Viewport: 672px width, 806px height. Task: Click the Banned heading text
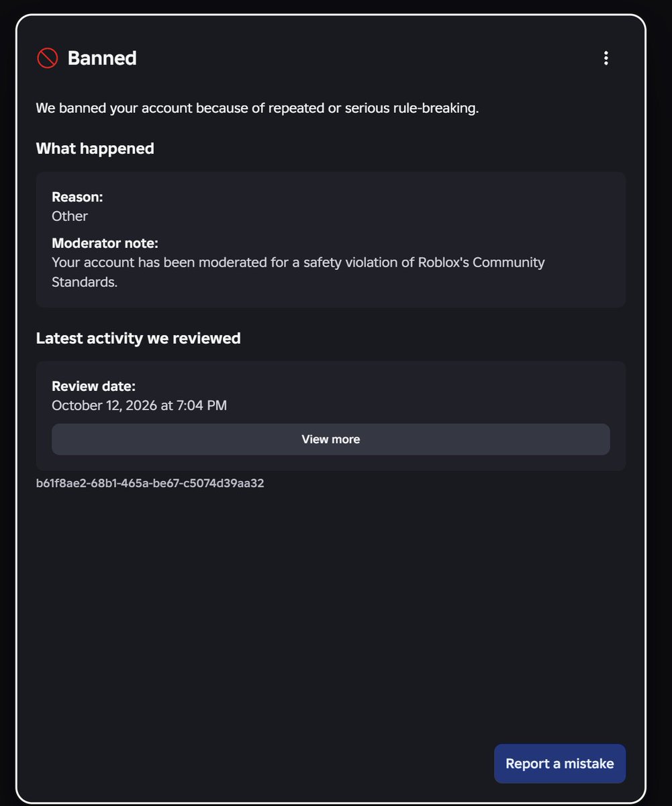pyautogui.click(x=102, y=58)
